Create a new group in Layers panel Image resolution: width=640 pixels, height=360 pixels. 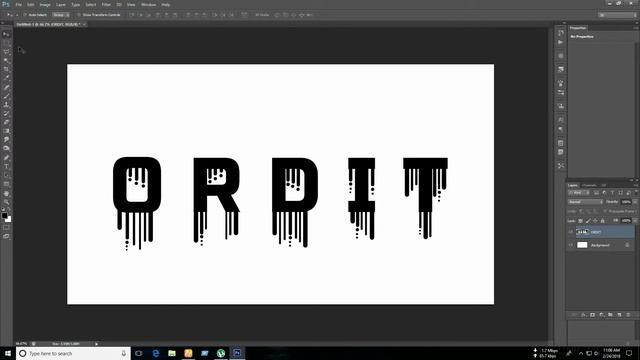610,315
